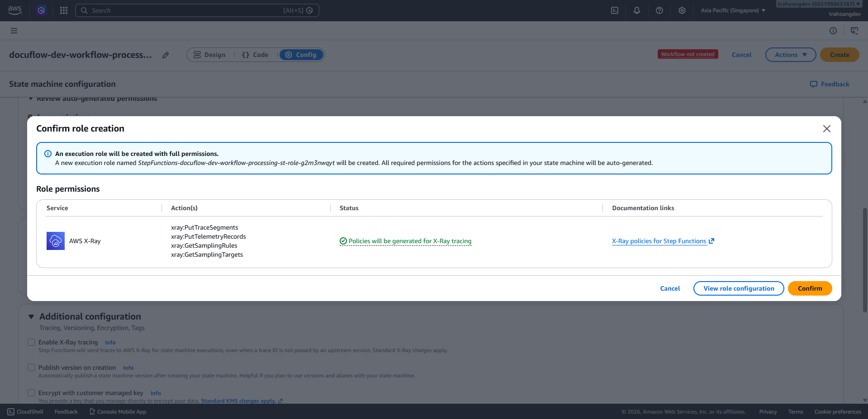Click the Policies will be generated status text
868x419 pixels.
[410, 241]
